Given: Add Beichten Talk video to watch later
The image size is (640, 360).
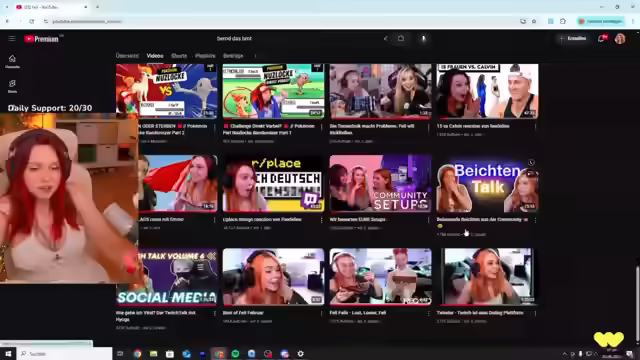Looking at the screenshot, I should [x=531, y=162].
